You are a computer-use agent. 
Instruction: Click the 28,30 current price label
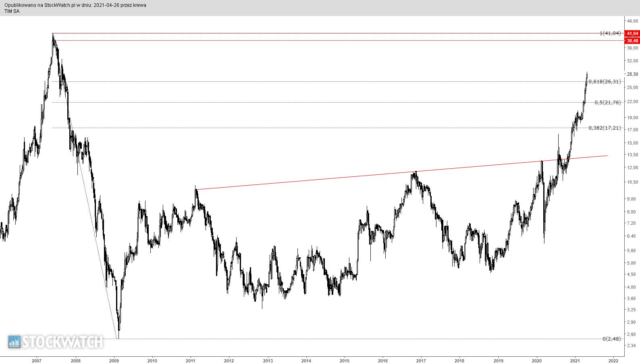coord(633,74)
